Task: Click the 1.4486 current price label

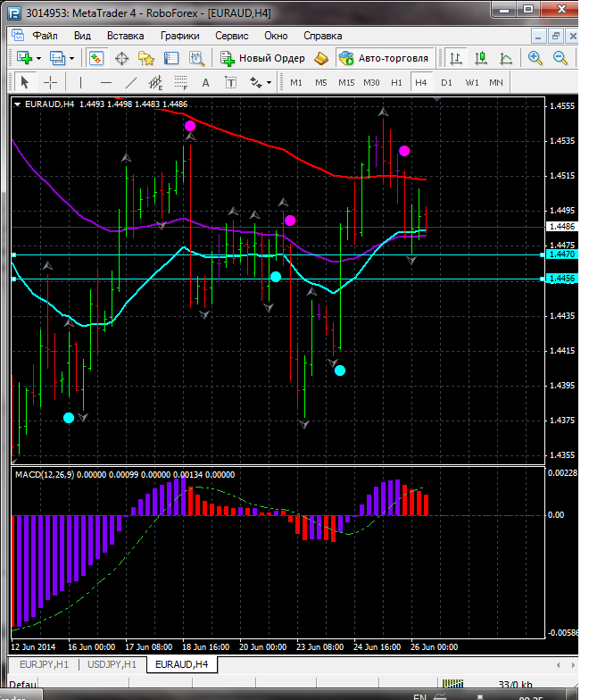Action: [x=562, y=227]
